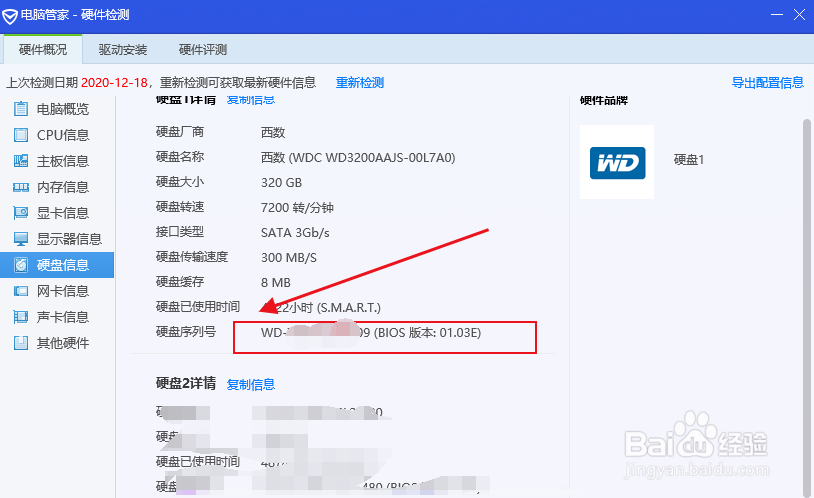Click the 其他硬件 icon in sidebar
The width and height of the screenshot is (814, 498).
pos(21,343)
